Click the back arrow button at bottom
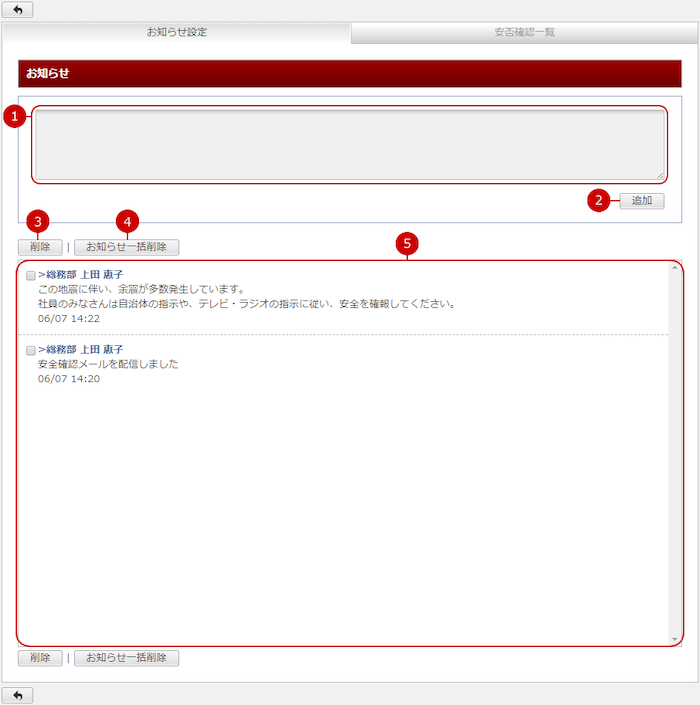 pos(17,695)
